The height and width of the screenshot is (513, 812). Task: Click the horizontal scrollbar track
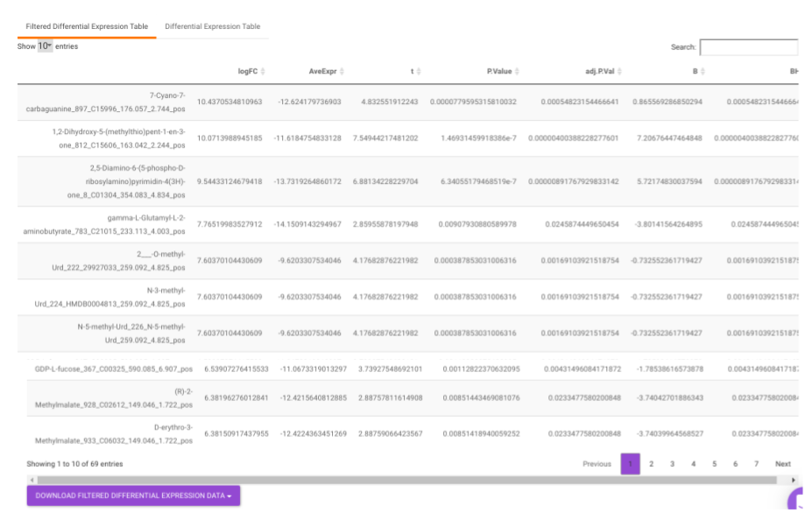406,481
